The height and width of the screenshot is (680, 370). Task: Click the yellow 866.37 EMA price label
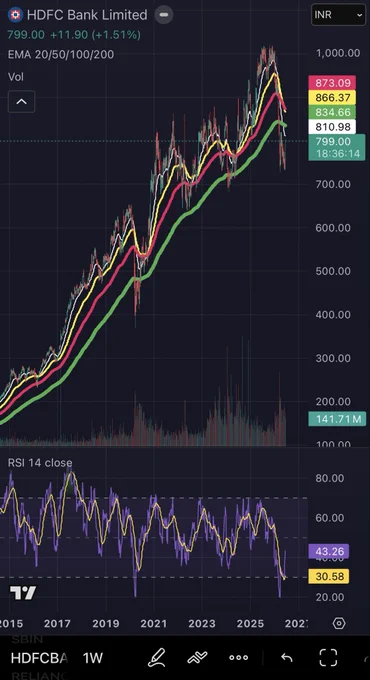[x=332, y=97]
